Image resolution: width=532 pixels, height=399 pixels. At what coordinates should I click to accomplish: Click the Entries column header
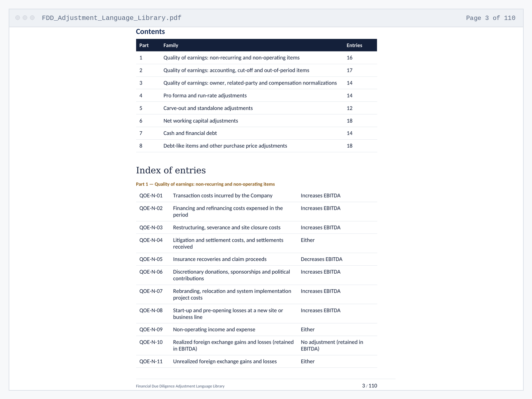[354, 45]
